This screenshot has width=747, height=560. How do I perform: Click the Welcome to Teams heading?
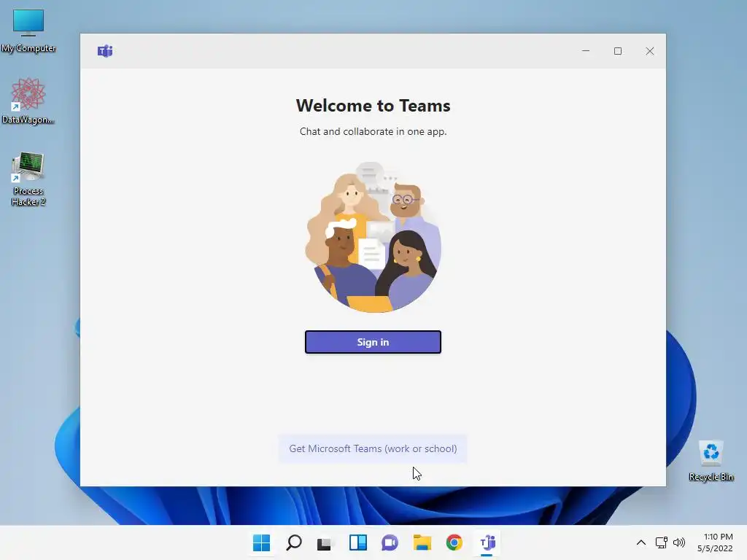tap(373, 106)
